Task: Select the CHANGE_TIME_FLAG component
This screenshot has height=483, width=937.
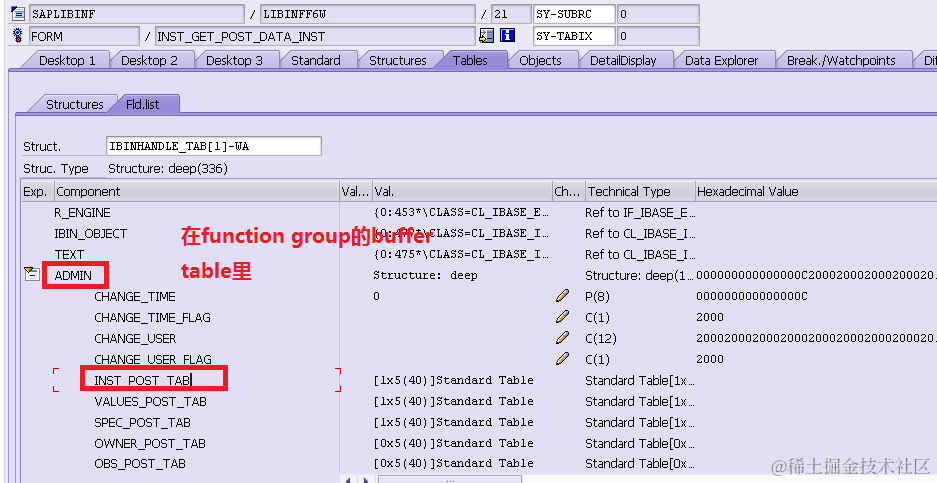Action: [152, 317]
